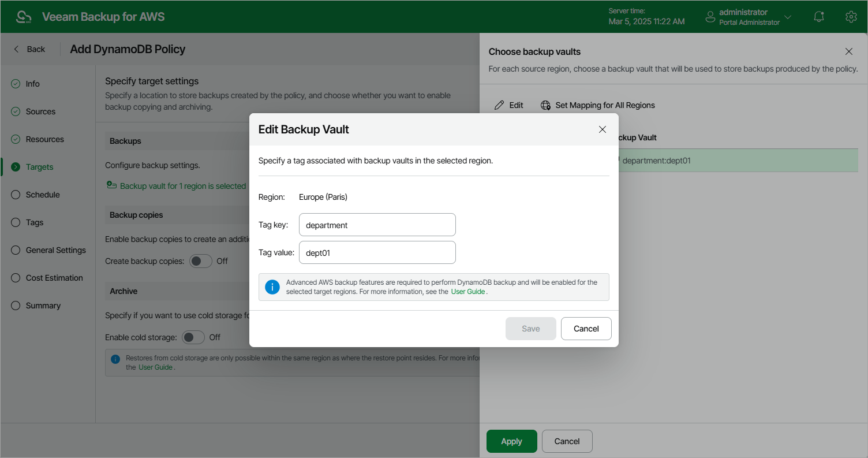Screen dimensions: 868x458
Task: Select the Tags wizard step
Action: [35, 222]
